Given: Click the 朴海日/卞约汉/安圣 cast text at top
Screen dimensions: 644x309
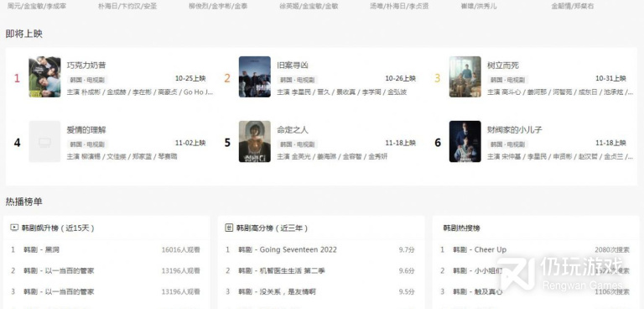Looking at the screenshot, I should (x=127, y=6).
